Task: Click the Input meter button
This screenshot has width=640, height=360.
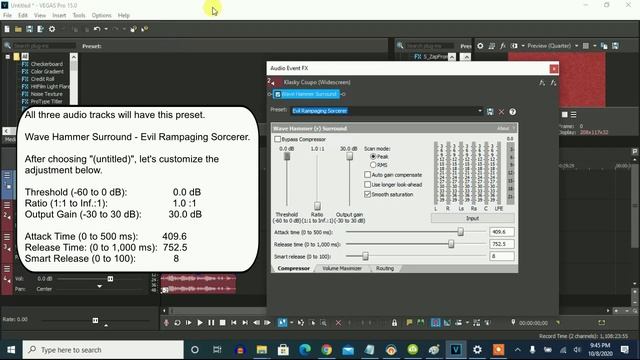Action: click(472, 218)
